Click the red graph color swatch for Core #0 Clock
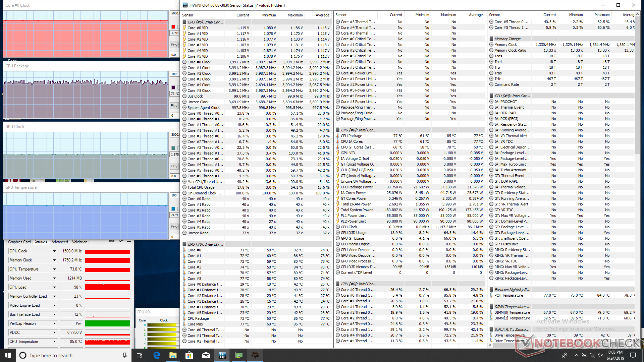The image size is (644, 362). point(173,27)
